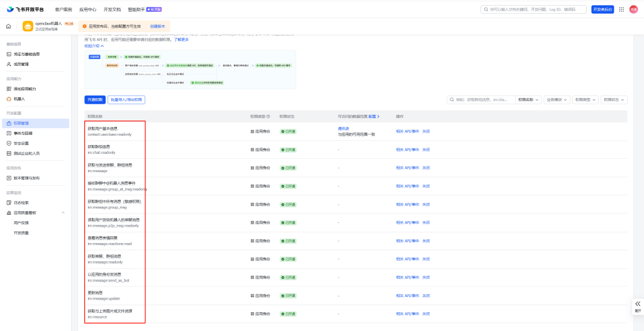Screen dimensions: 644x331
Task: Click 相关 API/事件 for contact:user.base:readonly
Action: pos(408,132)
